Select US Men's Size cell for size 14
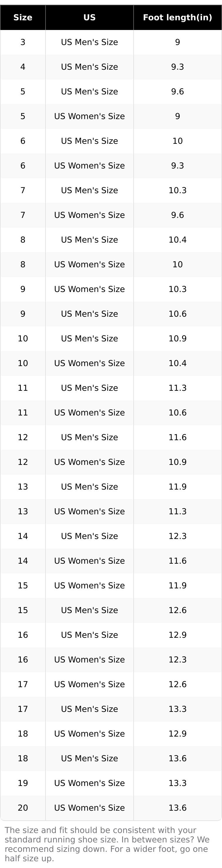222x868 pixels. click(90, 536)
